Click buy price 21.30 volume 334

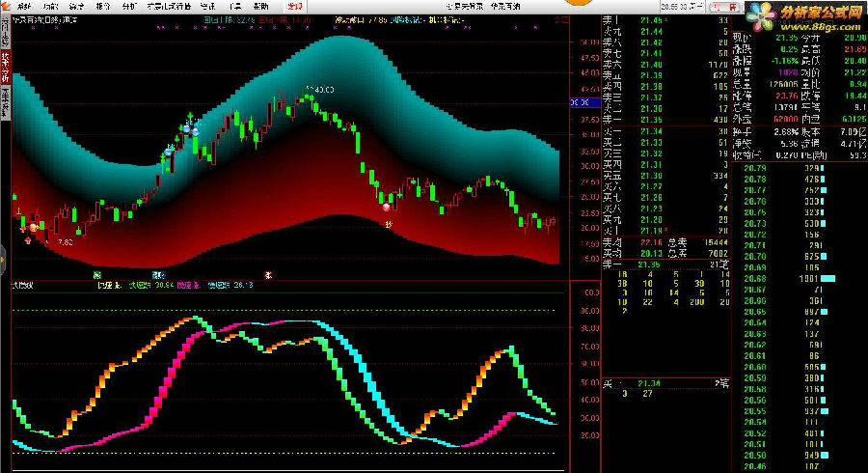[651, 176]
